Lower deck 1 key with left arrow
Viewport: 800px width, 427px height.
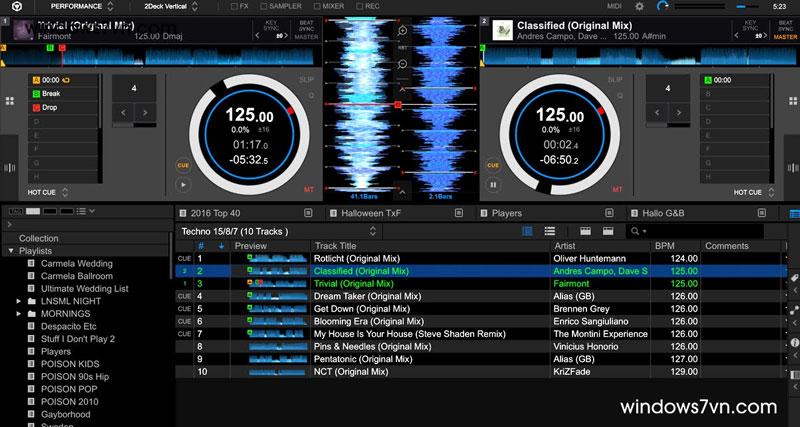point(257,36)
